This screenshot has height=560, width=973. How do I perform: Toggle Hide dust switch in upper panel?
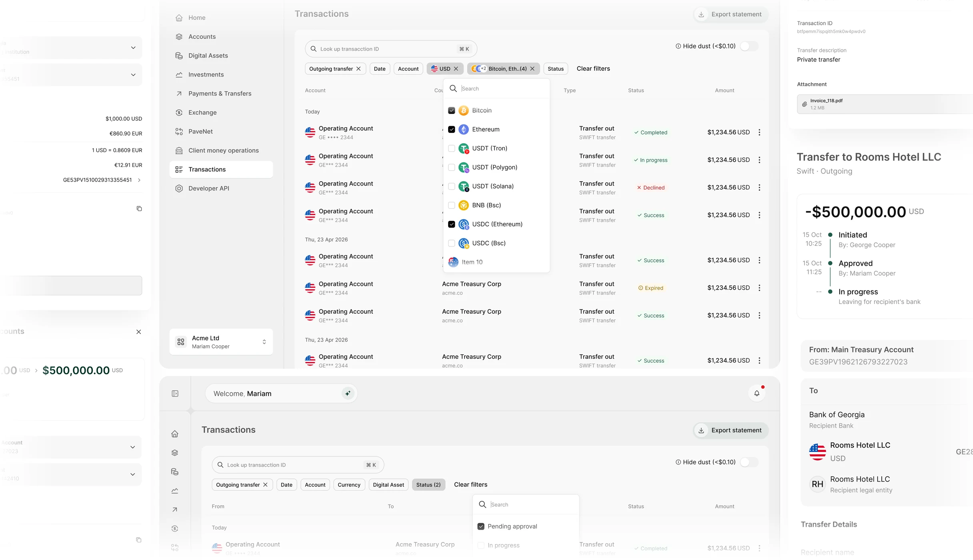(x=749, y=46)
